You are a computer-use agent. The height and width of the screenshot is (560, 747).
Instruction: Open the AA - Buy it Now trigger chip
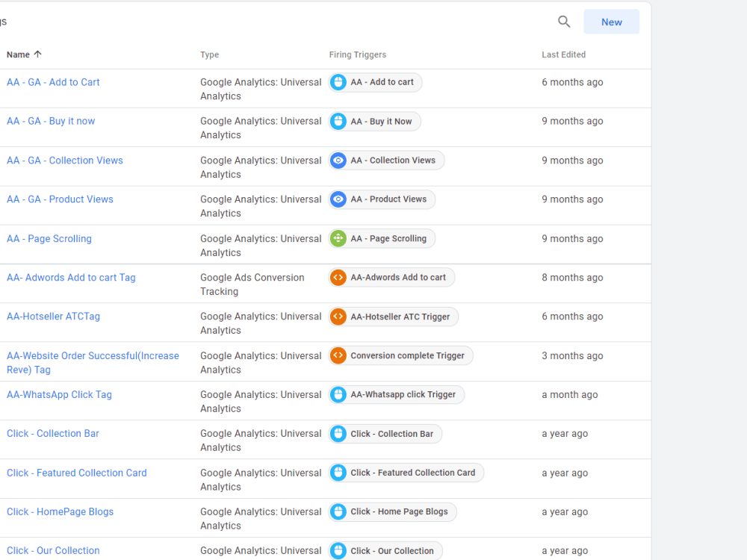(374, 121)
